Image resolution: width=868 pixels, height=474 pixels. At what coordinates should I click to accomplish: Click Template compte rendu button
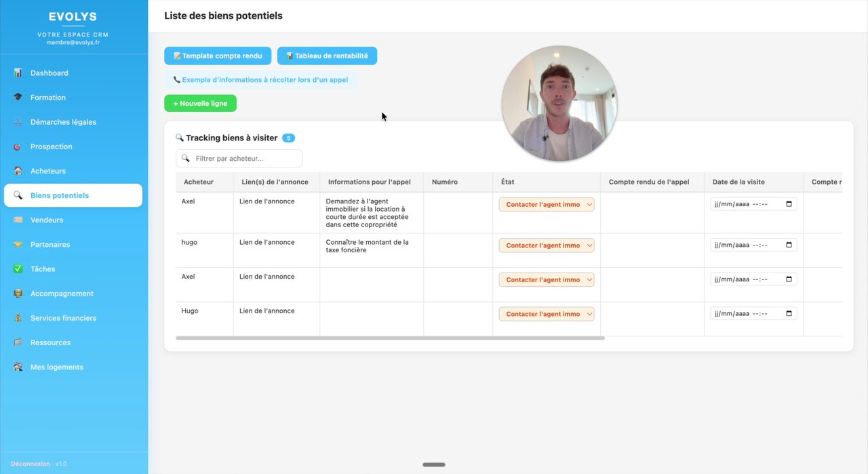tap(218, 56)
